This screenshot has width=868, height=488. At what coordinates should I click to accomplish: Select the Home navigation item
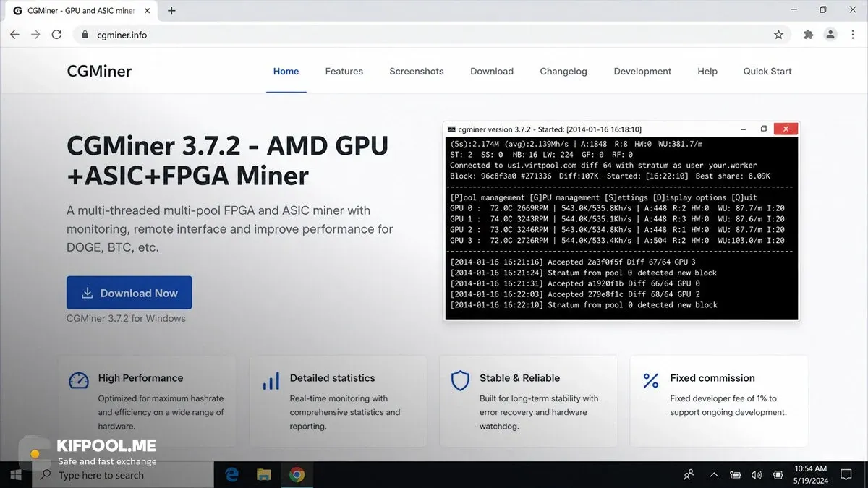(286, 71)
